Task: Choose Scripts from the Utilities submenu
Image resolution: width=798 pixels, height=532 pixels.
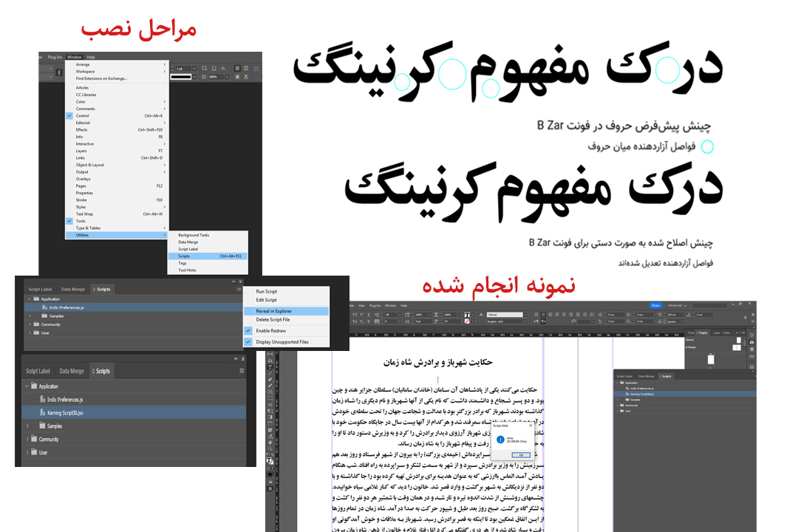Action: point(184,256)
